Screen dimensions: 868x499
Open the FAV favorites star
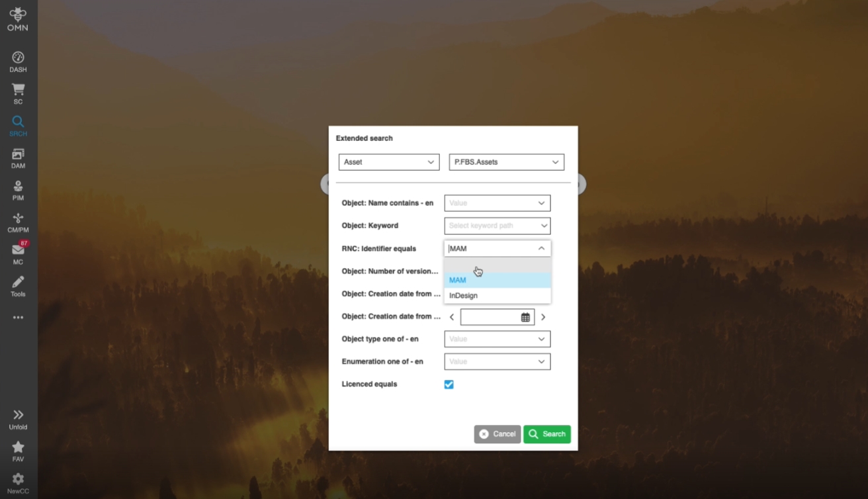(x=18, y=451)
